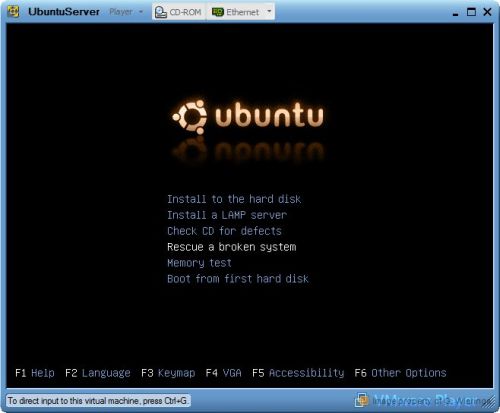
Task: Click the Ubuntu logo in the VM screen
Action: pos(248,117)
